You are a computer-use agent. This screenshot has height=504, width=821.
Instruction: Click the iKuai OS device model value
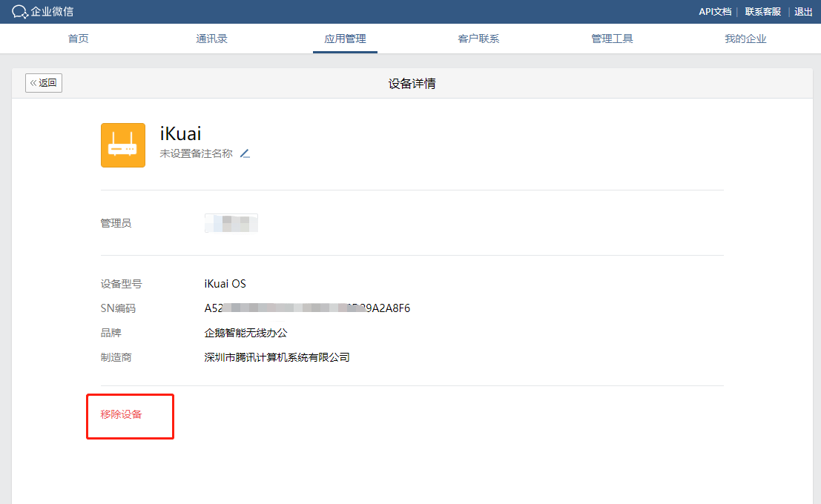[225, 284]
